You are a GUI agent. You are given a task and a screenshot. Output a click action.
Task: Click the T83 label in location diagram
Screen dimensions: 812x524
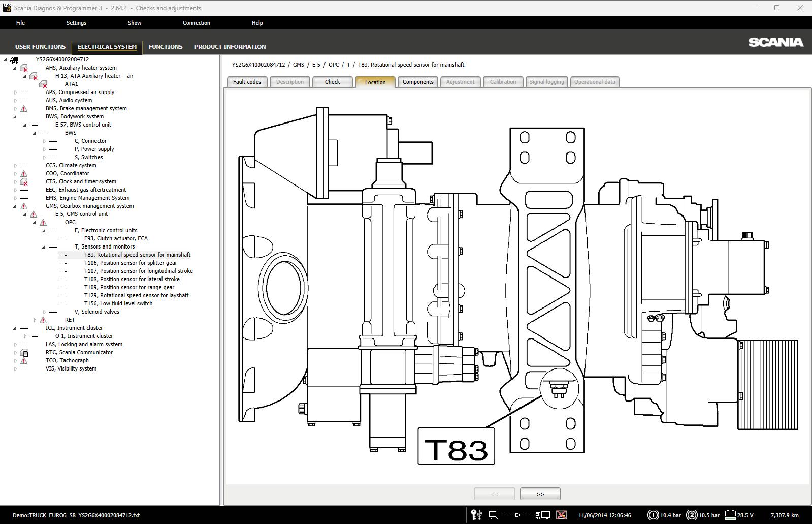point(456,446)
